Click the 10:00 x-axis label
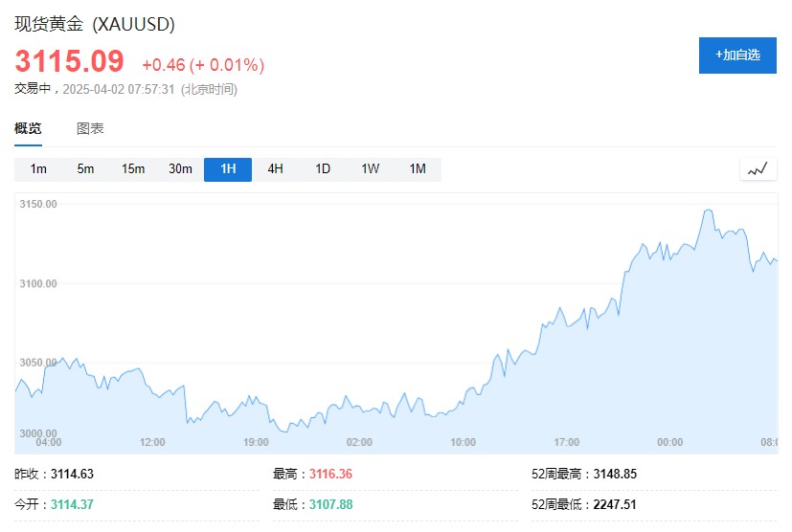Viewport: 792px width, 532px height. tap(463, 442)
